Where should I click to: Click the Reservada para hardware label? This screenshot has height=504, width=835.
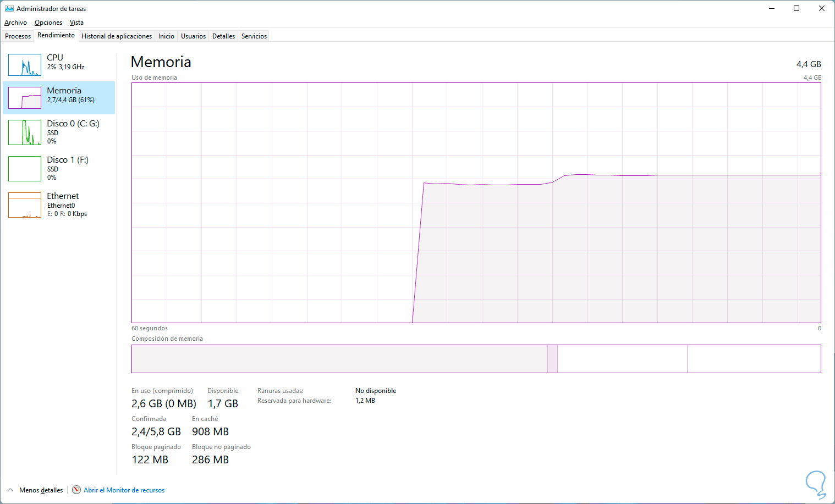pos(294,401)
